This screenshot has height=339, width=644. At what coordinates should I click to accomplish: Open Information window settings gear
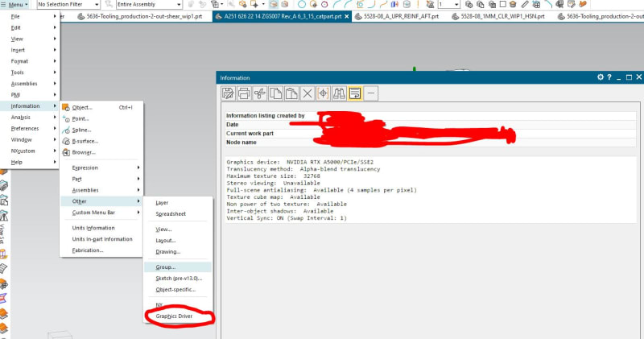[601, 77]
